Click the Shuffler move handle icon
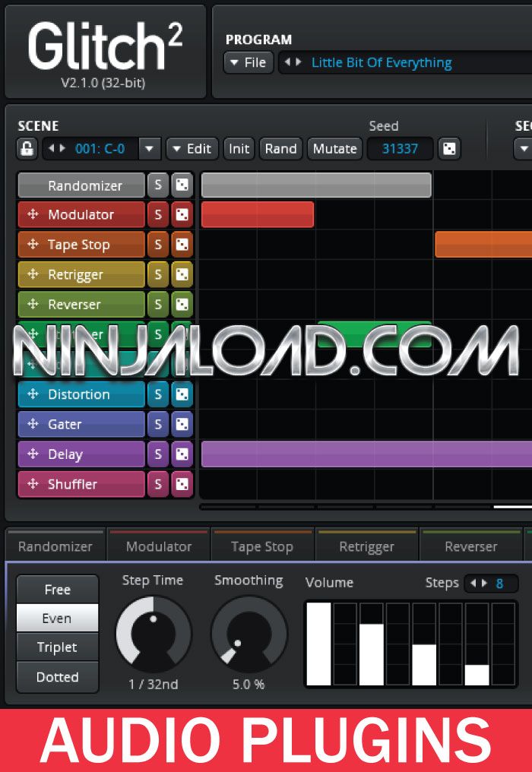The height and width of the screenshot is (772, 532). [33, 483]
